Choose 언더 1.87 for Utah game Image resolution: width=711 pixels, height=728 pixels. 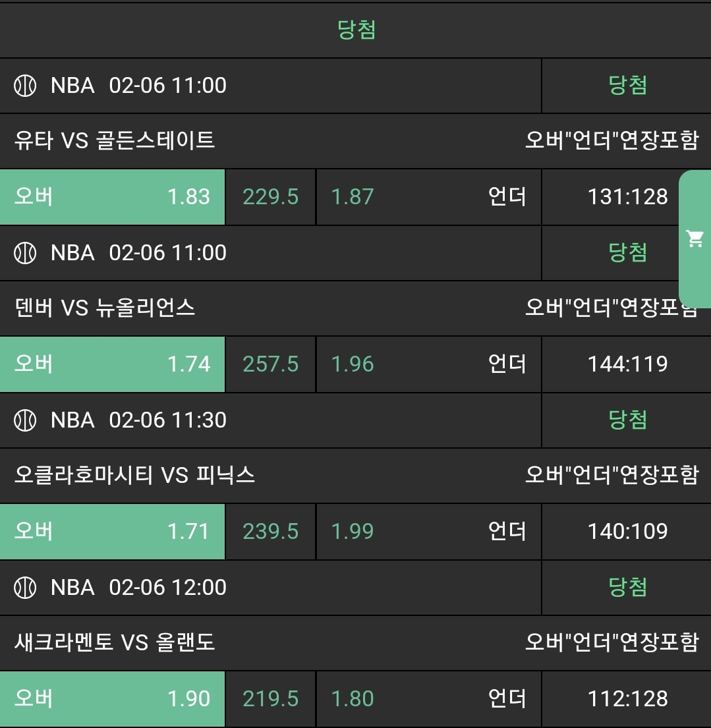point(428,197)
